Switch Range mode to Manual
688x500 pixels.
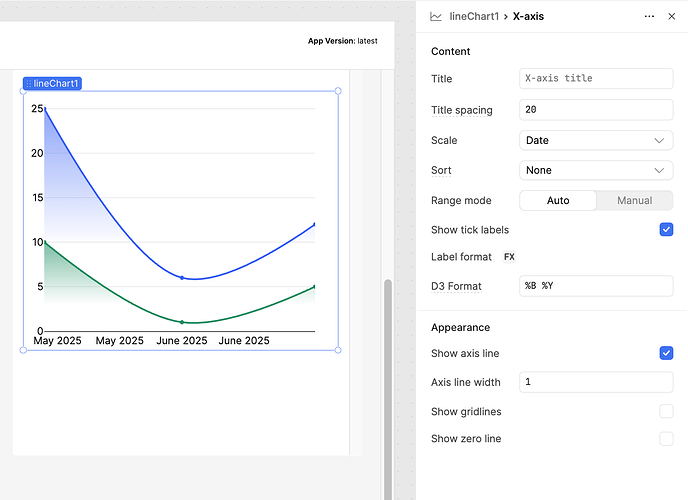[634, 200]
